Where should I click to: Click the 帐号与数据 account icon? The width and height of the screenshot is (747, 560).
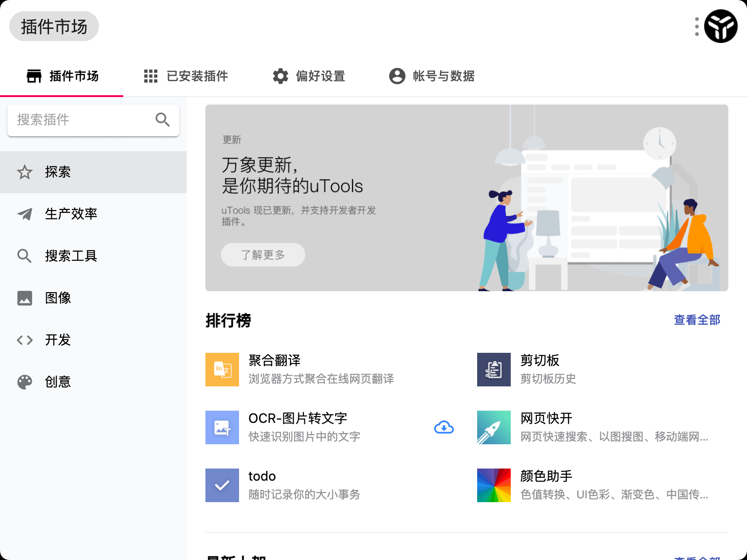[x=397, y=76]
